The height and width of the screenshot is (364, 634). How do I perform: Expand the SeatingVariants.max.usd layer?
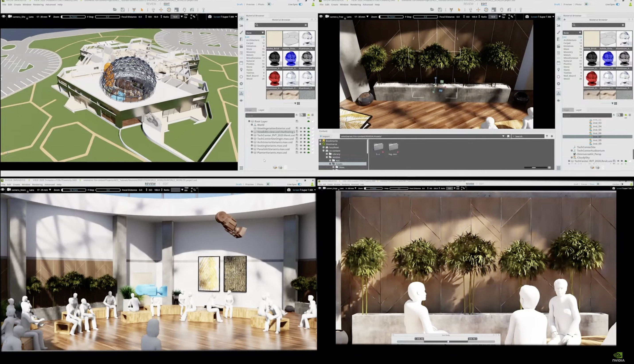(252, 145)
